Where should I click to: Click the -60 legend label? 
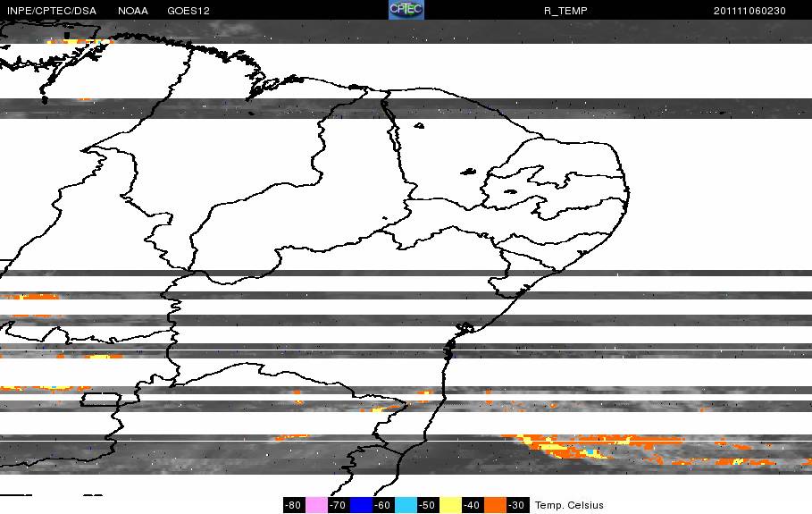[383, 505]
